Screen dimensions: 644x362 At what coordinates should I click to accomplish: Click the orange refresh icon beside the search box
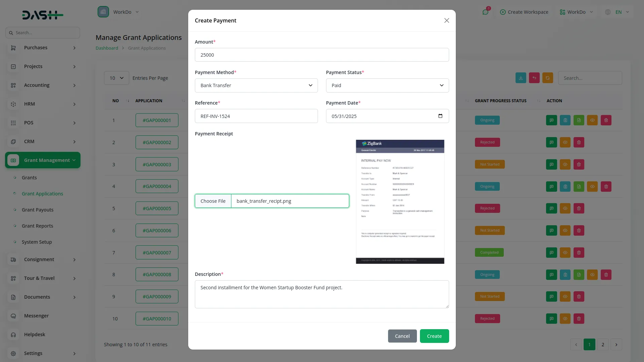(547, 78)
